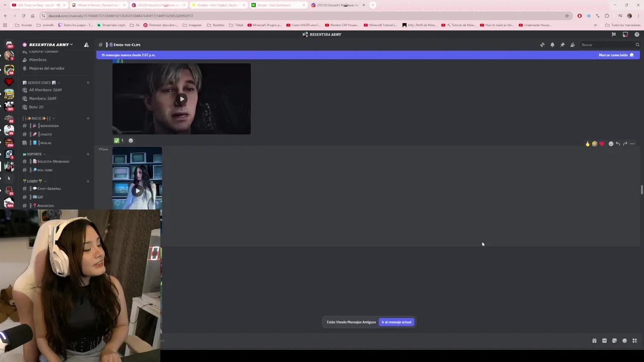
Task: Open Tiktok bookmark in bookmarks bar
Action: point(236,25)
